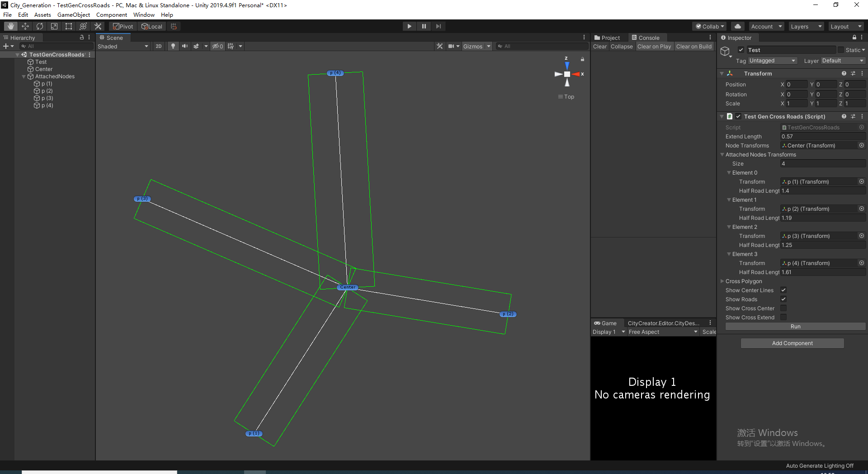Enable Show Cross Center checkbox
The width and height of the screenshot is (868, 474).
783,308
